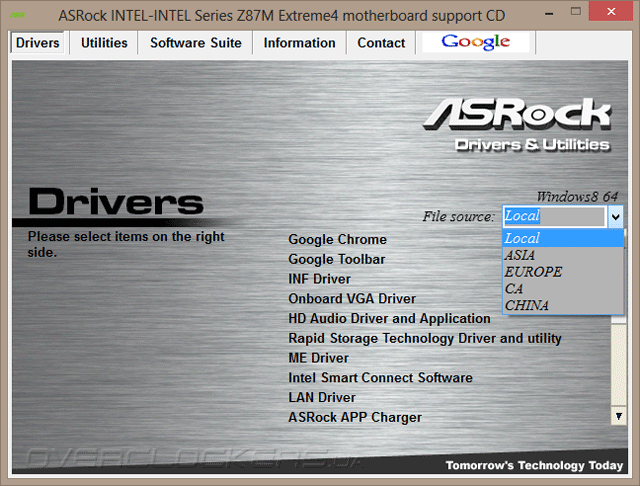Select the INF Driver item
This screenshot has width=640, height=486.
319,279
